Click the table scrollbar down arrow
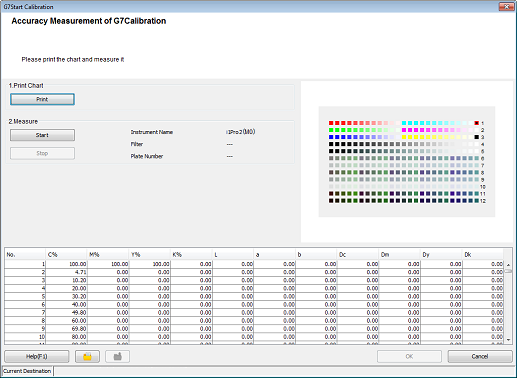This screenshot has height=378, width=517. [508, 340]
